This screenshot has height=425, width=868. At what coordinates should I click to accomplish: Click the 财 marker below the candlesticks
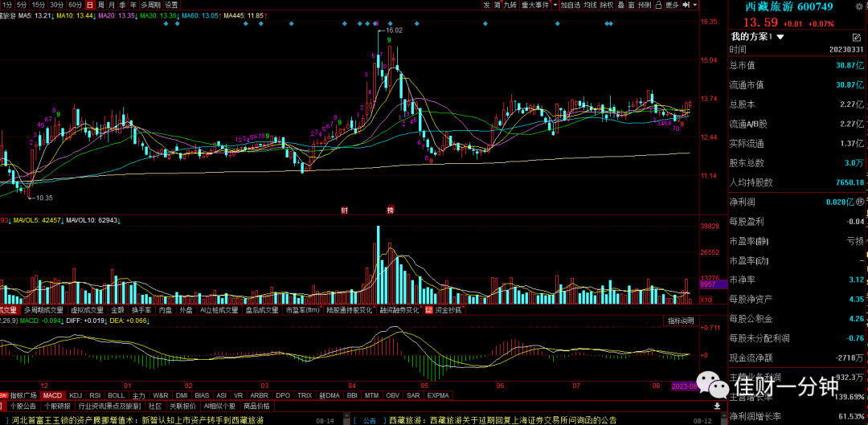[344, 210]
